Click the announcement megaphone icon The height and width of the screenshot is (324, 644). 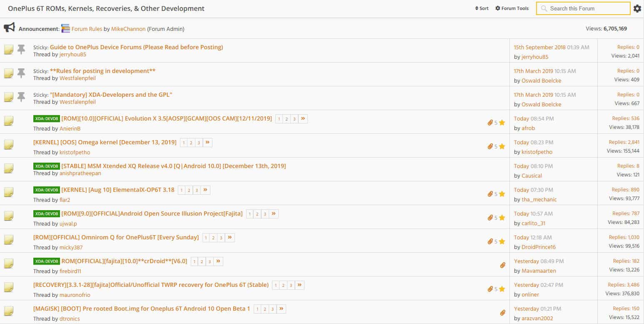[9, 28]
